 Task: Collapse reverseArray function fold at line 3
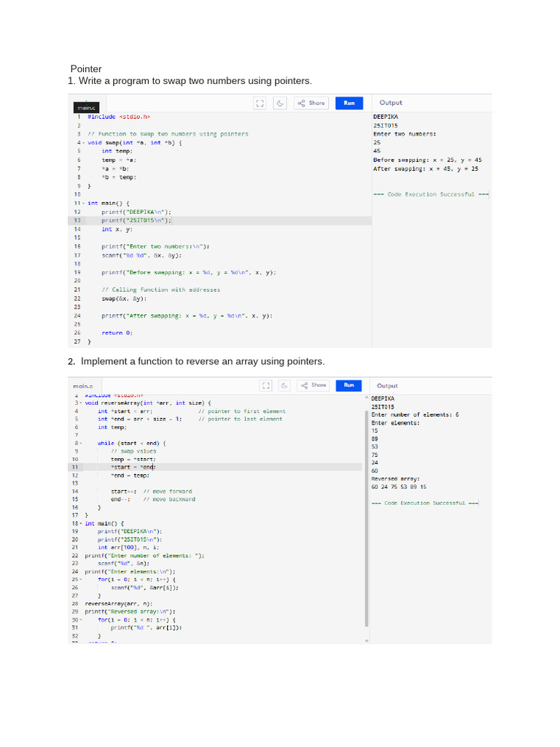(81, 403)
